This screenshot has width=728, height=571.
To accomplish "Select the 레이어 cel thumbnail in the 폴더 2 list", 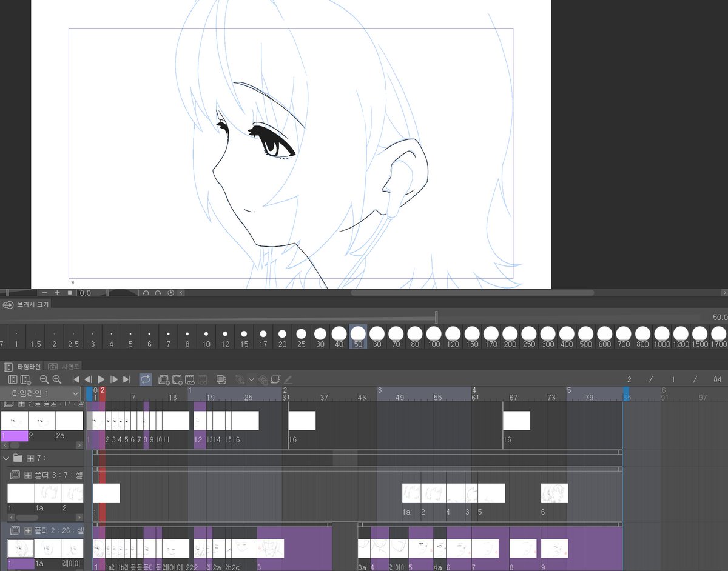I will click(x=72, y=549).
